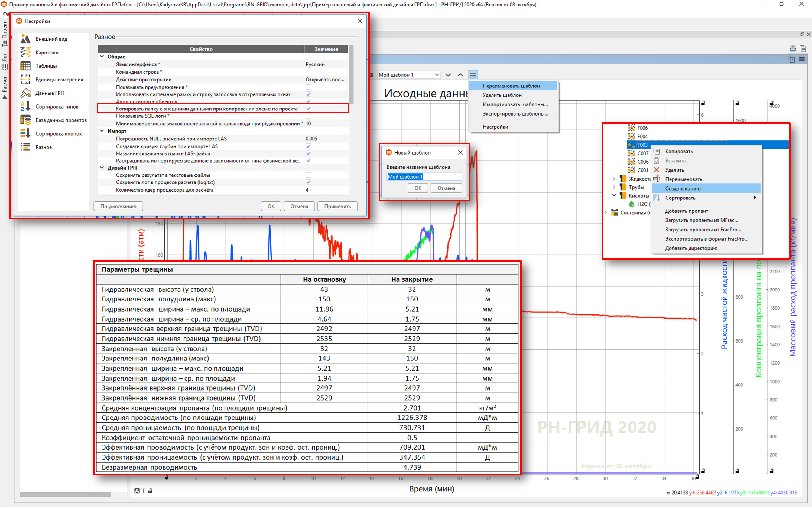
Task: Click the template hamburger menu button
Action: (x=473, y=75)
